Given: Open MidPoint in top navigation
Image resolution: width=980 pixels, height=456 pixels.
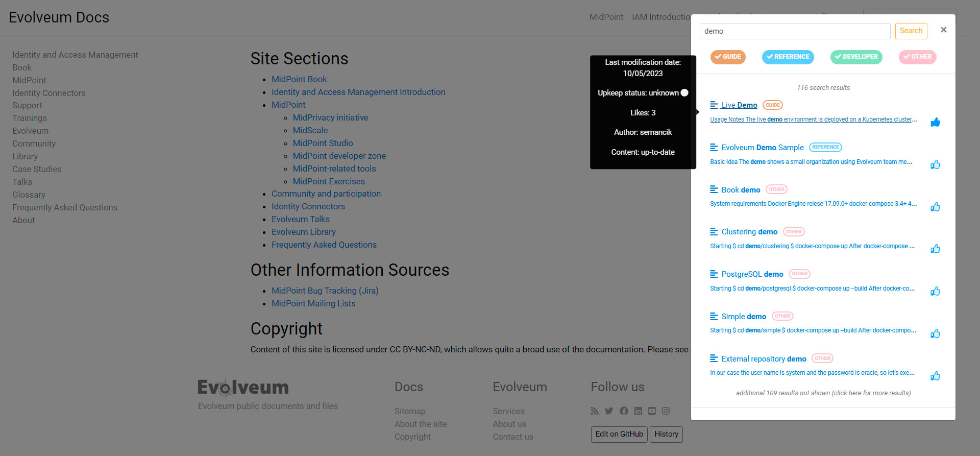Looking at the screenshot, I should [x=606, y=17].
